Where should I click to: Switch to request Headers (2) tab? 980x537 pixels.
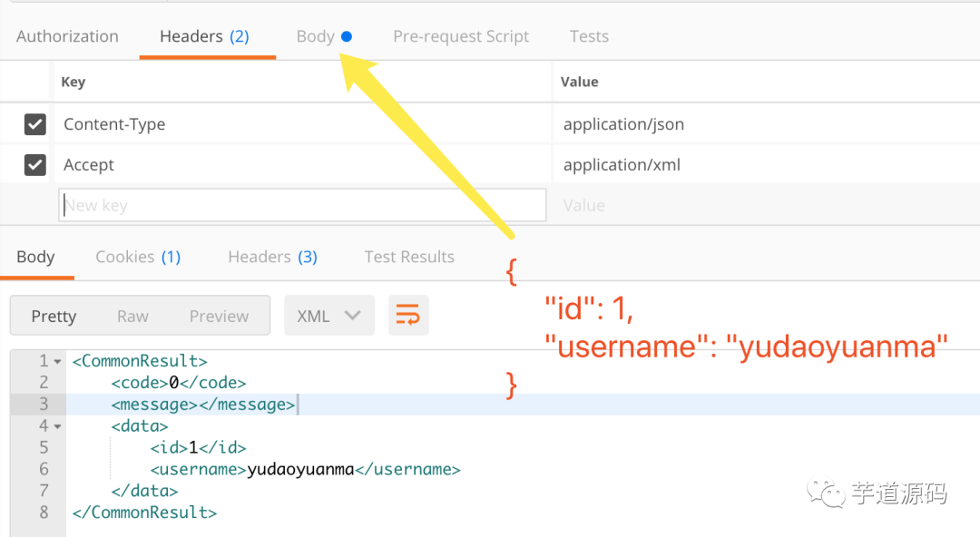[x=204, y=36]
